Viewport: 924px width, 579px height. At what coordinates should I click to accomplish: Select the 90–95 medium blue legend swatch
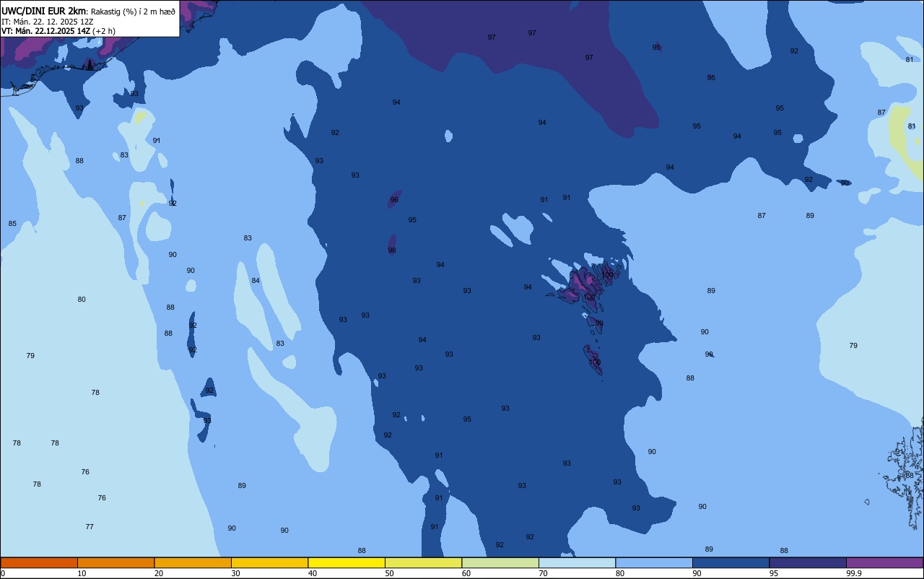pos(731,562)
